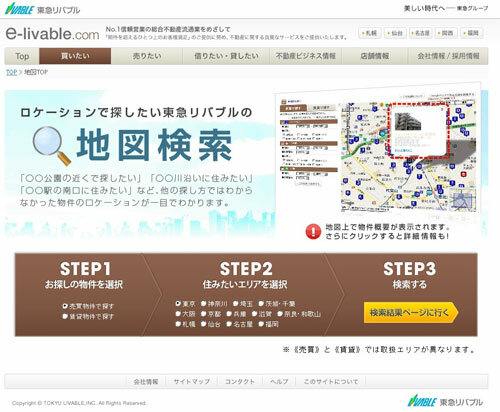
Task: Open the サイトマップ footer link
Action: pos(192,381)
